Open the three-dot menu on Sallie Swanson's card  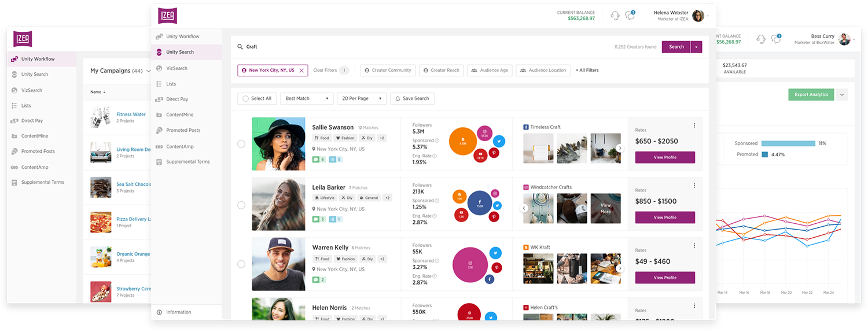click(694, 126)
